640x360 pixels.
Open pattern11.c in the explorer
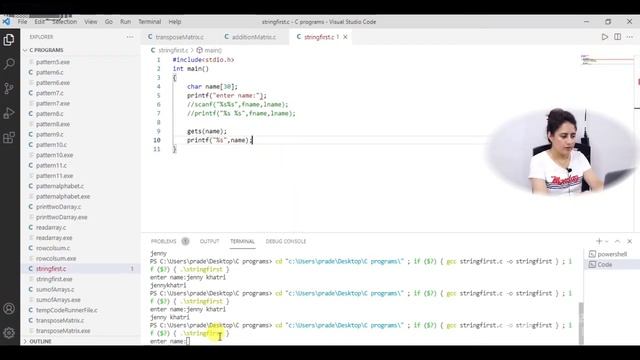51,165
